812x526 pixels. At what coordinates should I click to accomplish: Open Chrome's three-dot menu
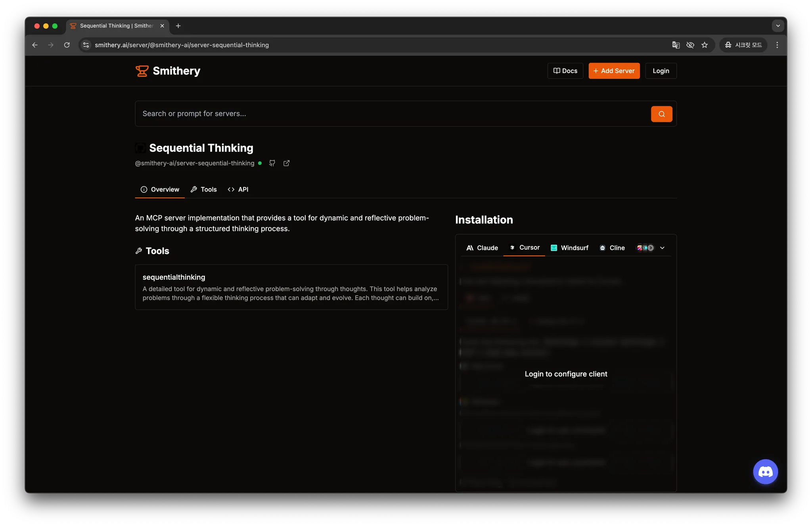(x=777, y=45)
